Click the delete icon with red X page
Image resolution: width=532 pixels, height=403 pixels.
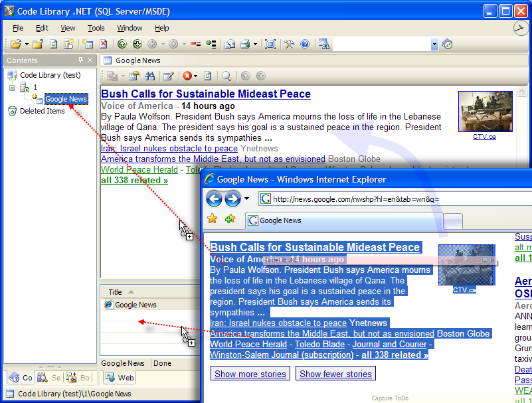pyautogui.click(x=104, y=44)
